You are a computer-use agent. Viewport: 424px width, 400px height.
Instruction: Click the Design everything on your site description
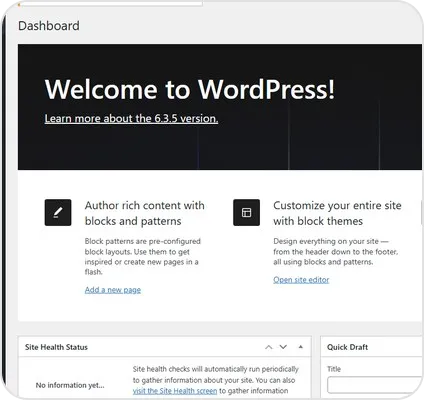coord(336,252)
